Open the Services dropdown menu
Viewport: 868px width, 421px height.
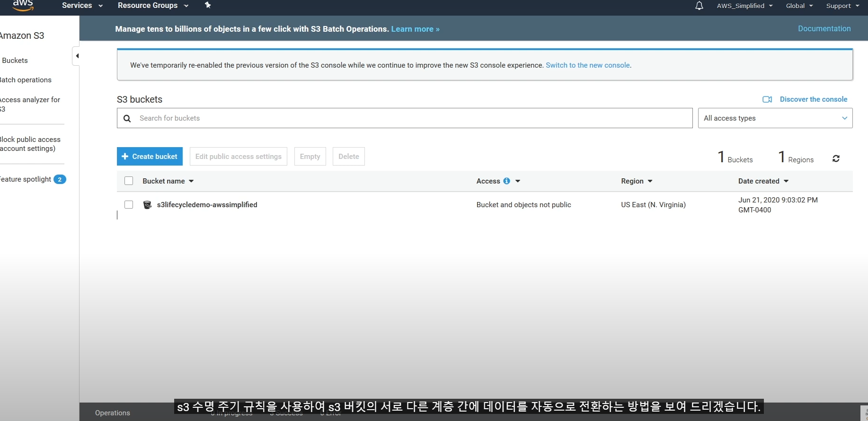tap(82, 6)
